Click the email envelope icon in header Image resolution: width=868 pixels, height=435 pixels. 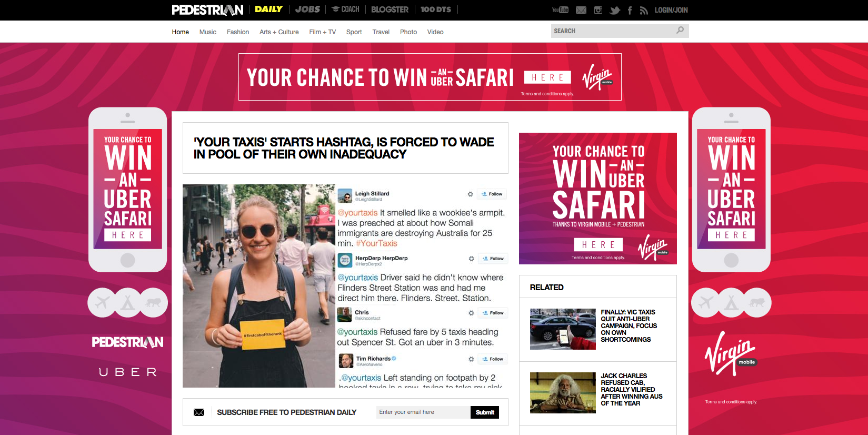point(581,10)
